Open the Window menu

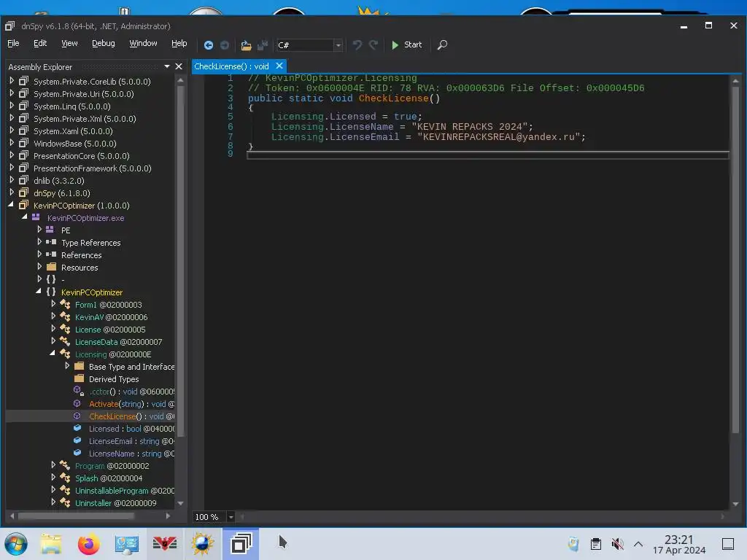[x=143, y=43]
